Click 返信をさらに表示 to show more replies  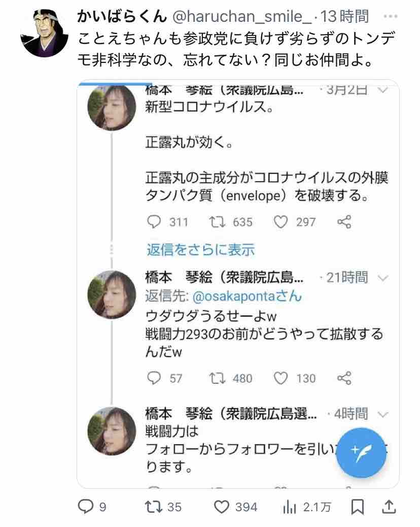coord(200,250)
